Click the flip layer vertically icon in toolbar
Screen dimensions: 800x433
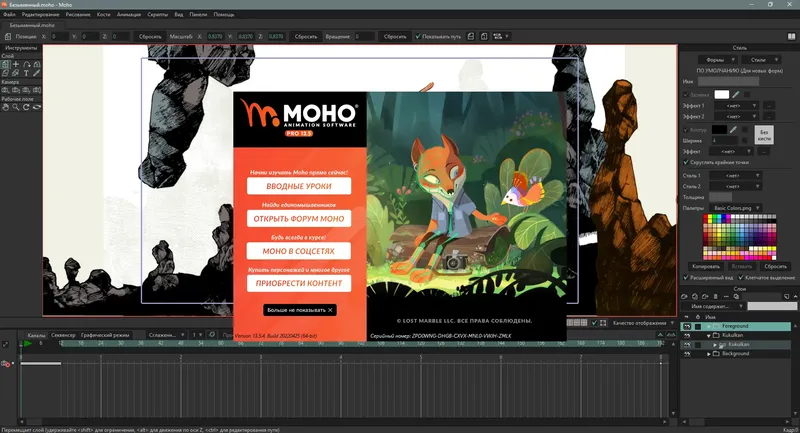point(484,36)
